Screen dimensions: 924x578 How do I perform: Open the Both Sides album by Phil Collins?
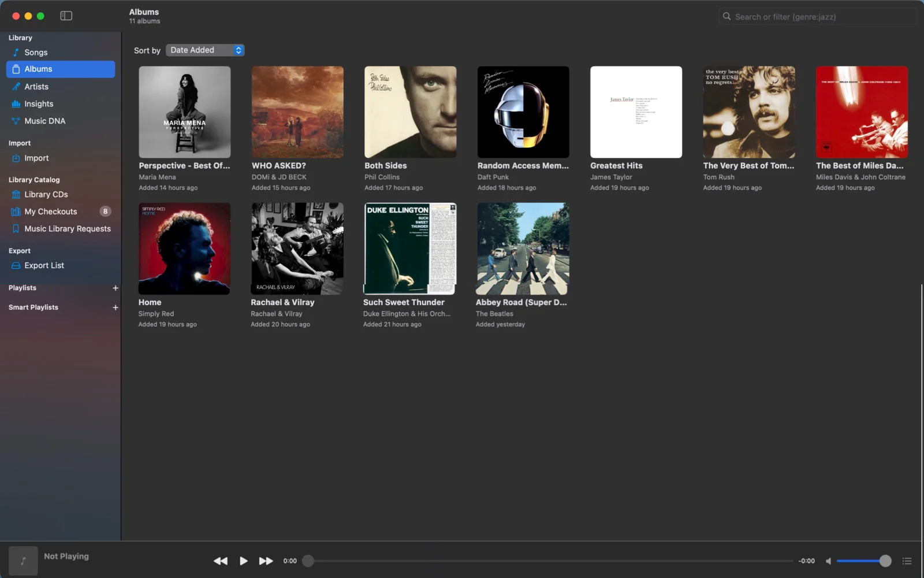pyautogui.click(x=411, y=112)
